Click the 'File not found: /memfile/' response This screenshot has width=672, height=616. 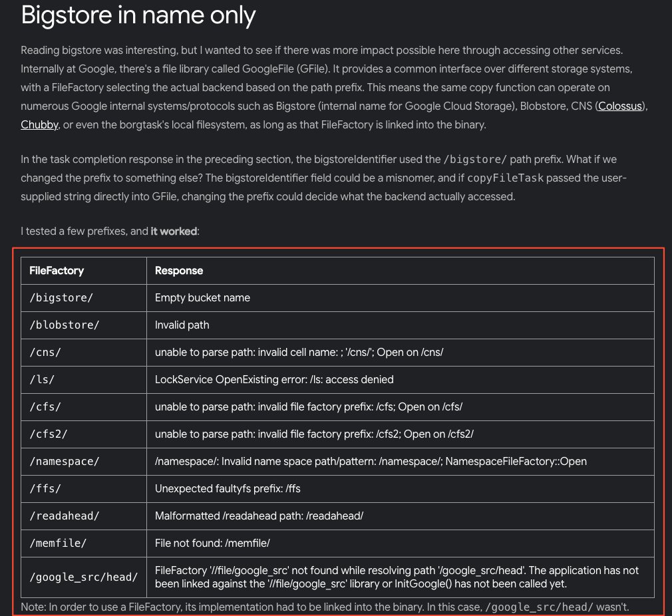tap(401, 543)
